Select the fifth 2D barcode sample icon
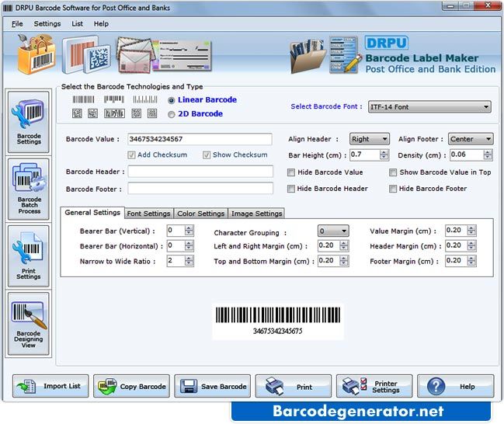This screenshot has height=424, width=504. coord(152,113)
